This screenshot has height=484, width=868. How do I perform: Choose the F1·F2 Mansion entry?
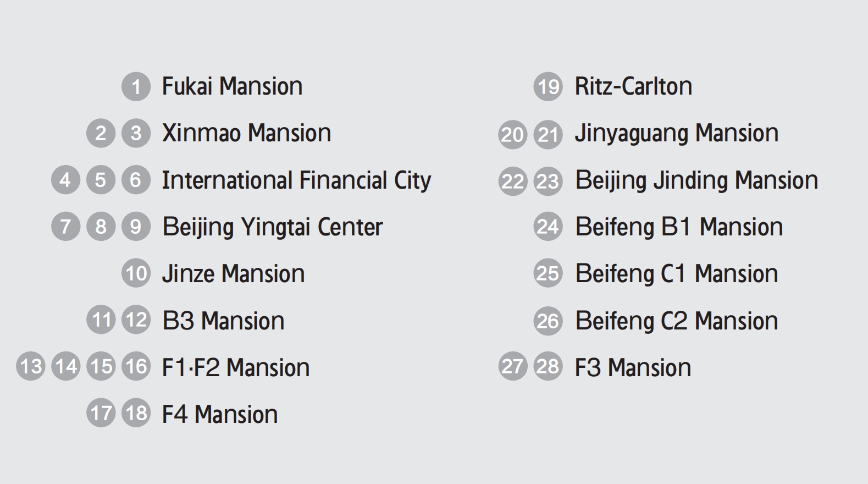click(x=236, y=367)
